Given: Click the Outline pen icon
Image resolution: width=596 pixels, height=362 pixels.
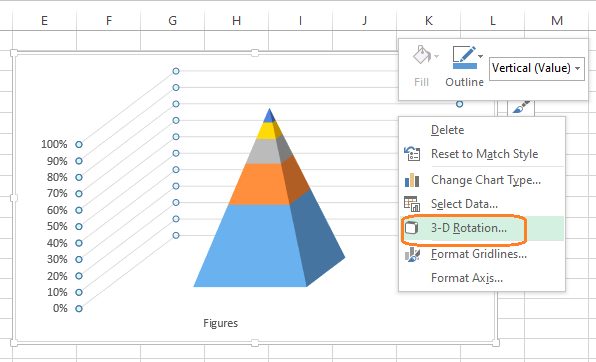Looking at the screenshot, I should click(x=464, y=57).
